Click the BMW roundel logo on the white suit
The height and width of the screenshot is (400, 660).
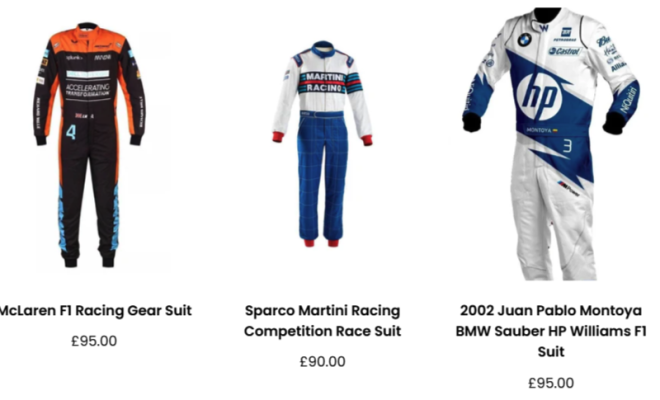coord(524,40)
